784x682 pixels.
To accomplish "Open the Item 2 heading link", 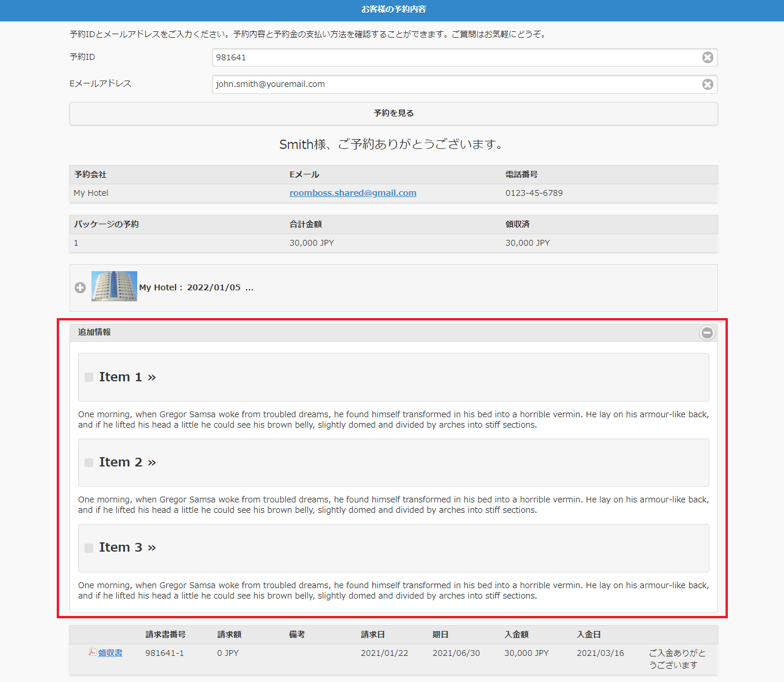I will coord(127,462).
